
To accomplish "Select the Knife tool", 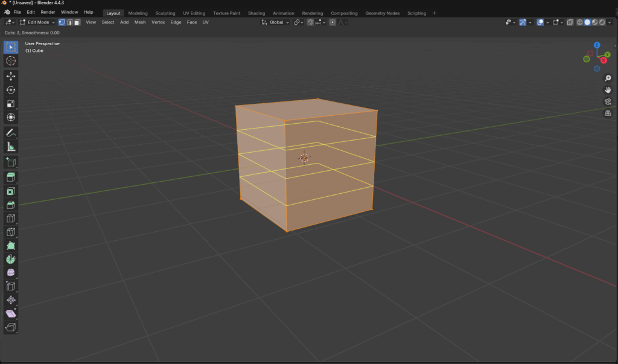I will coord(11,232).
